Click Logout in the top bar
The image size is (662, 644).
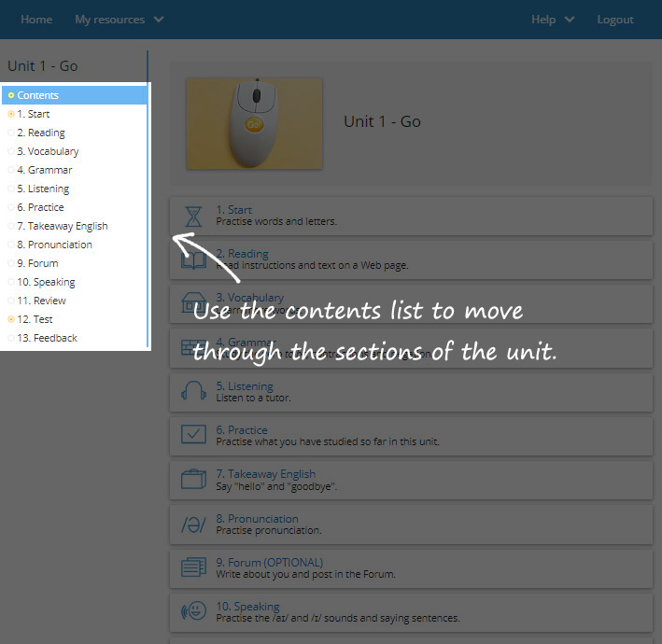(x=615, y=20)
